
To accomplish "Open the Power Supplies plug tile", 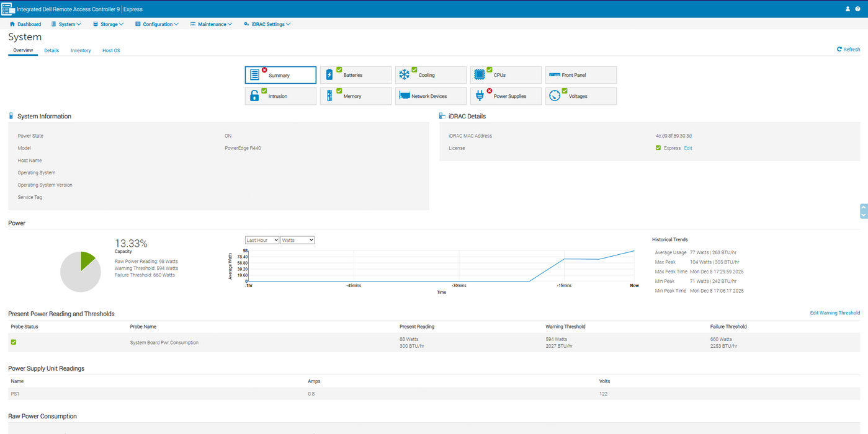I will 506,96.
